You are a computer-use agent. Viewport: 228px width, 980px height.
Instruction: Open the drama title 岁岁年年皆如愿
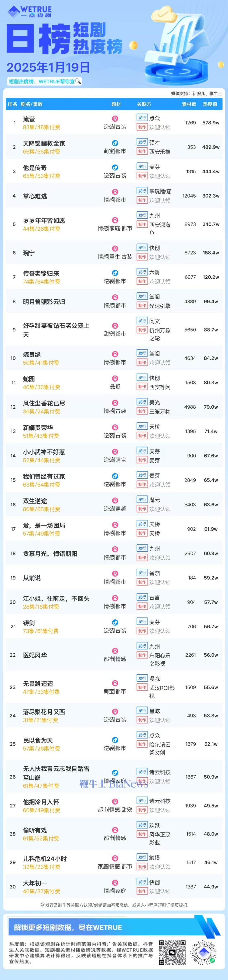pyautogui.click(x=44, y=221)
